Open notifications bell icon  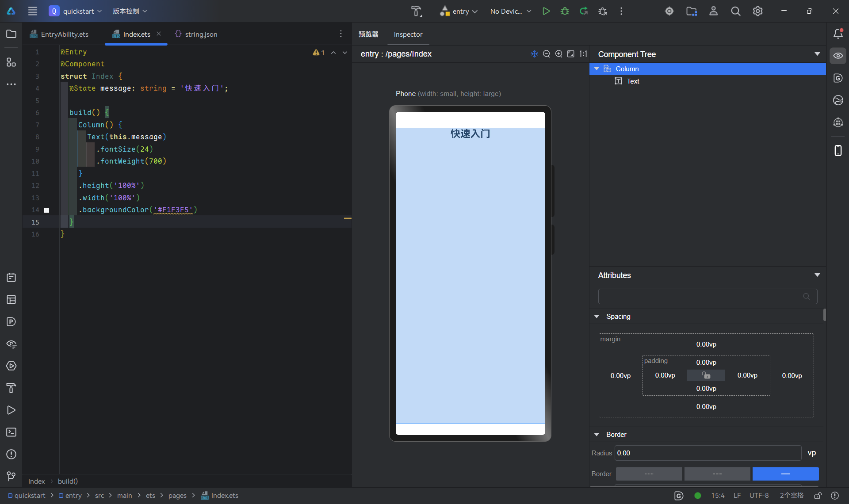[838, 34]
